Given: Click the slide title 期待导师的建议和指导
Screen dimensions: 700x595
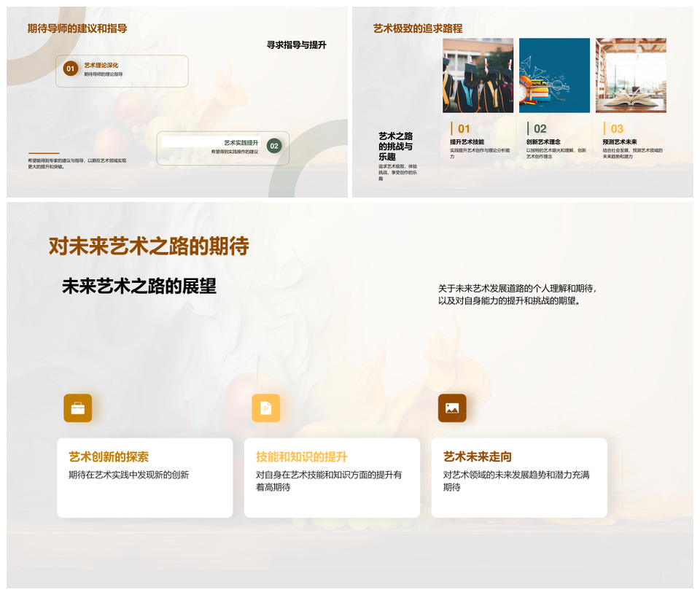Looking at the screenshot, I should click(x=77, y=28).
